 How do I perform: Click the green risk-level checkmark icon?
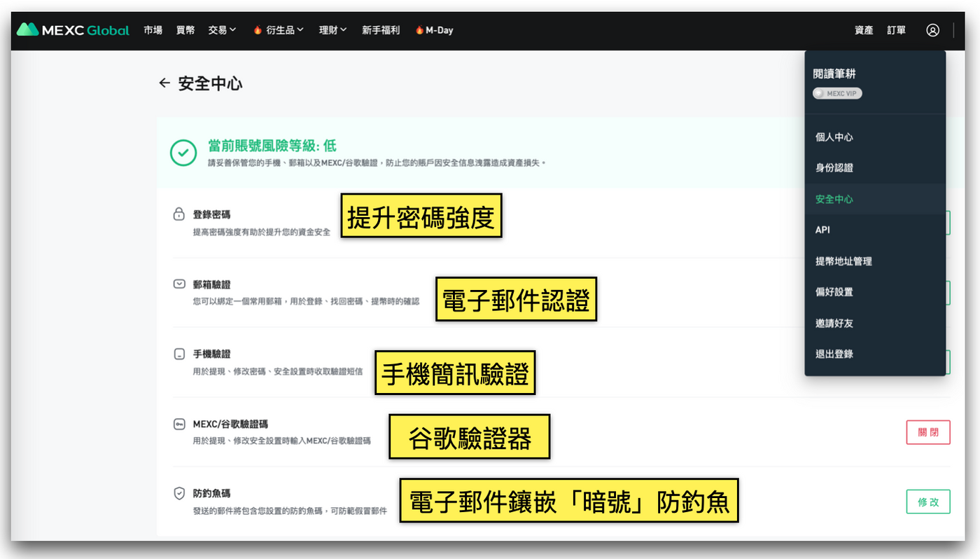tap(183, 153)
